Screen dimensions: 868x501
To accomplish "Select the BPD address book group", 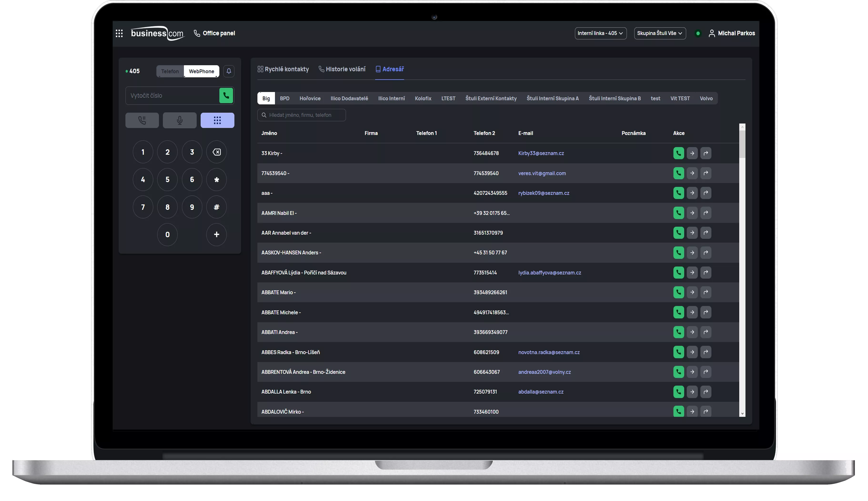I will pos(285,98).
